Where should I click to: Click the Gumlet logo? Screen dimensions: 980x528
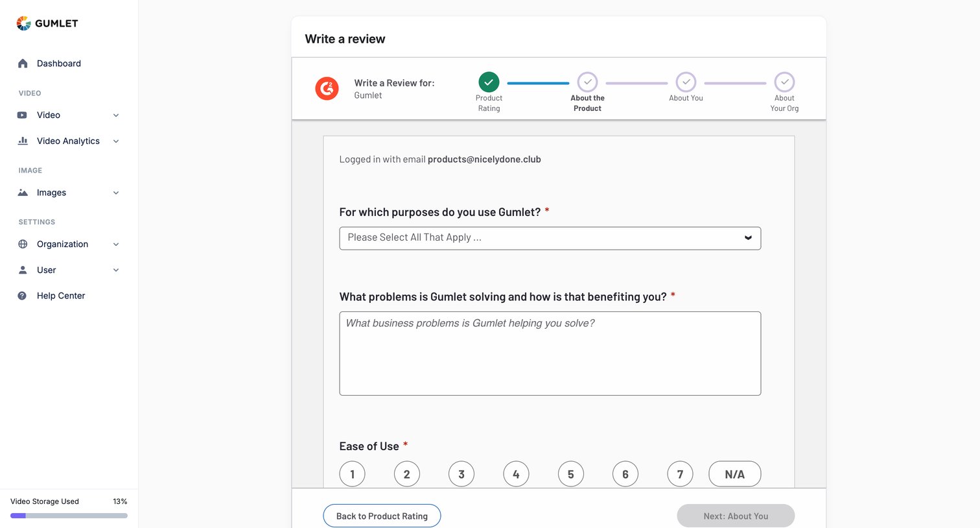pyautogui.click(x=47, y=23)
